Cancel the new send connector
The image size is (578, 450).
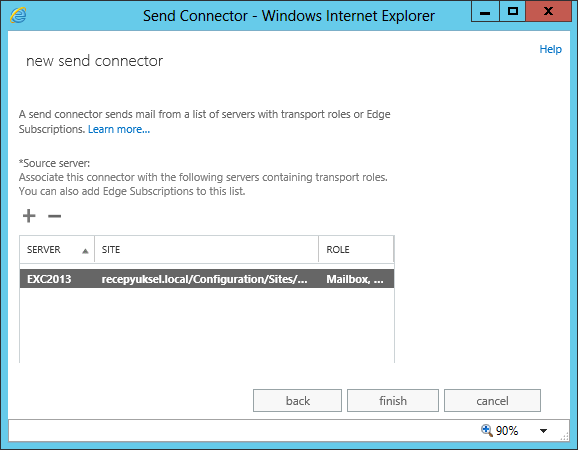pos(492,401)
